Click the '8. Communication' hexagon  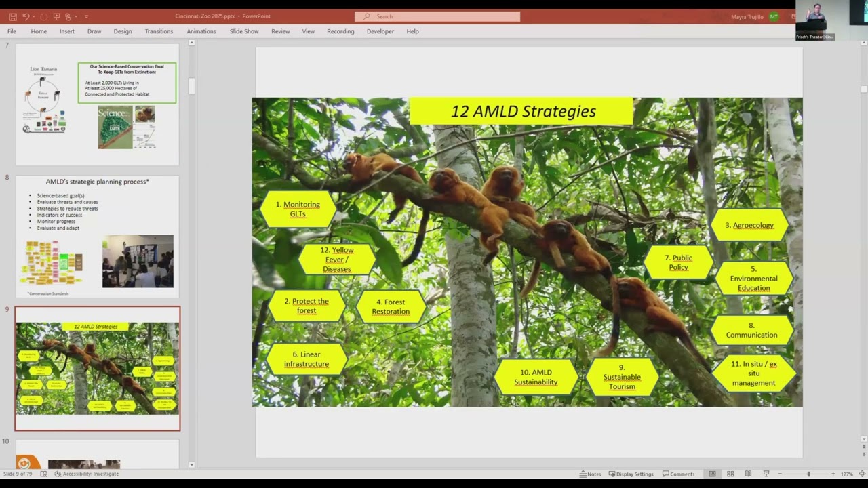752,330
